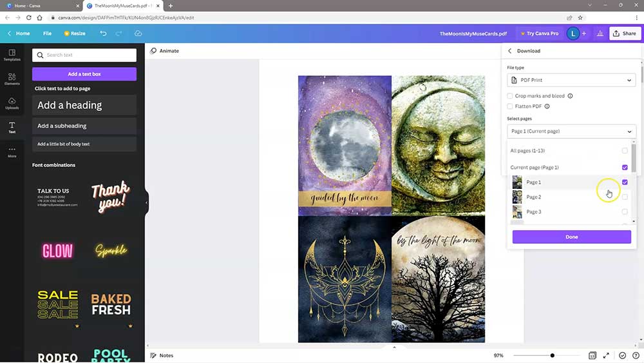
Task: Check the Page 2 checkbox
Action: click(625, 197)
